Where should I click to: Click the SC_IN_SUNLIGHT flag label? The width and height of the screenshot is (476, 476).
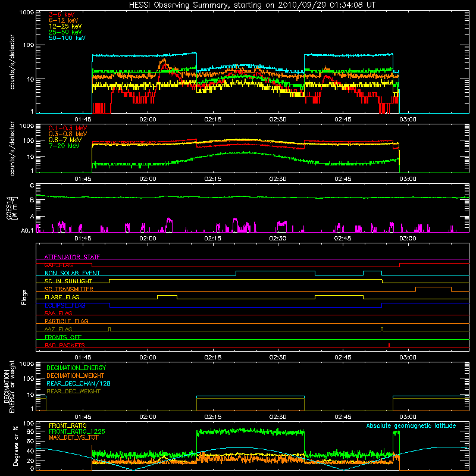pos(68,281)
